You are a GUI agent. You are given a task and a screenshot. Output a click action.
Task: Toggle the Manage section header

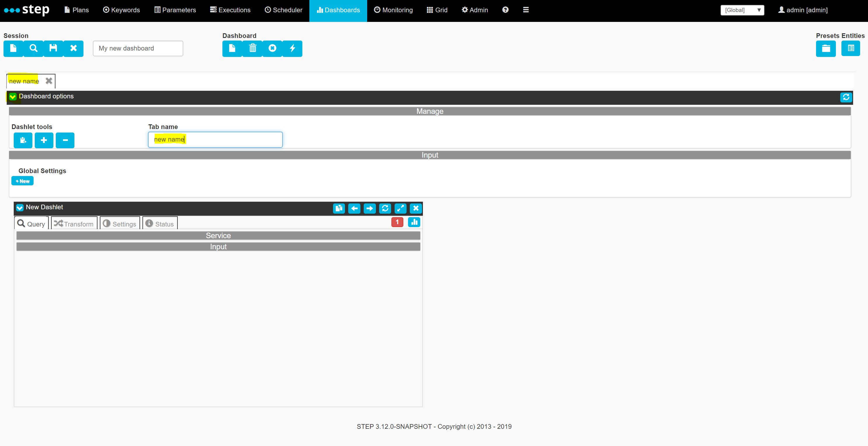(430, 111)
